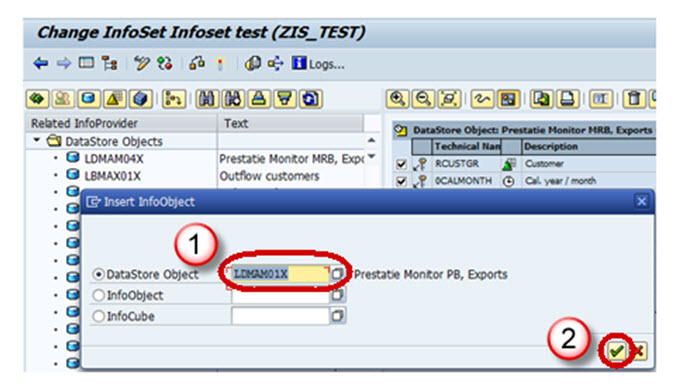Open value help for DataStore Object field

click(x=337, y=274)
